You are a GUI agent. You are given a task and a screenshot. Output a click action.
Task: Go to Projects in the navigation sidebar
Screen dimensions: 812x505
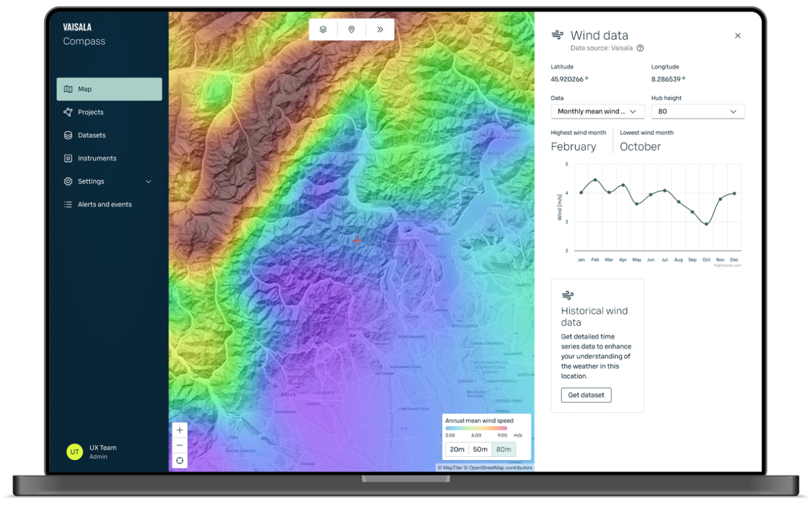coord(91,112)
